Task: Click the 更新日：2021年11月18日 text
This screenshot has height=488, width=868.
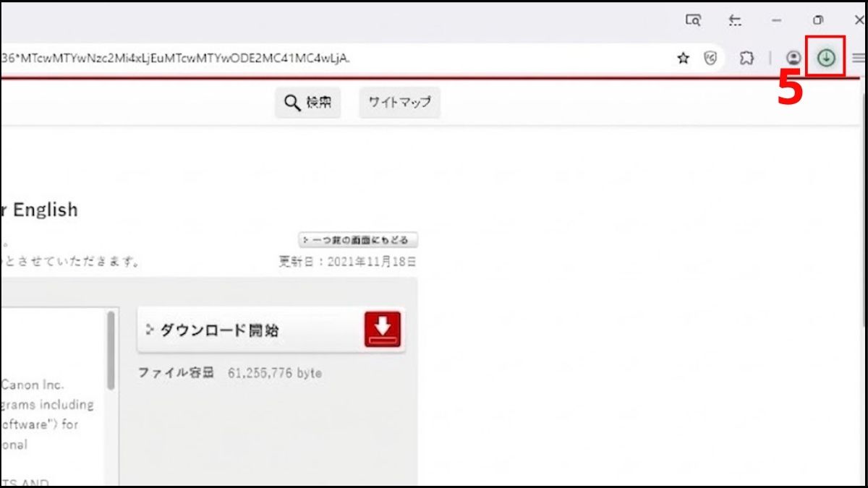Action: 348,262
